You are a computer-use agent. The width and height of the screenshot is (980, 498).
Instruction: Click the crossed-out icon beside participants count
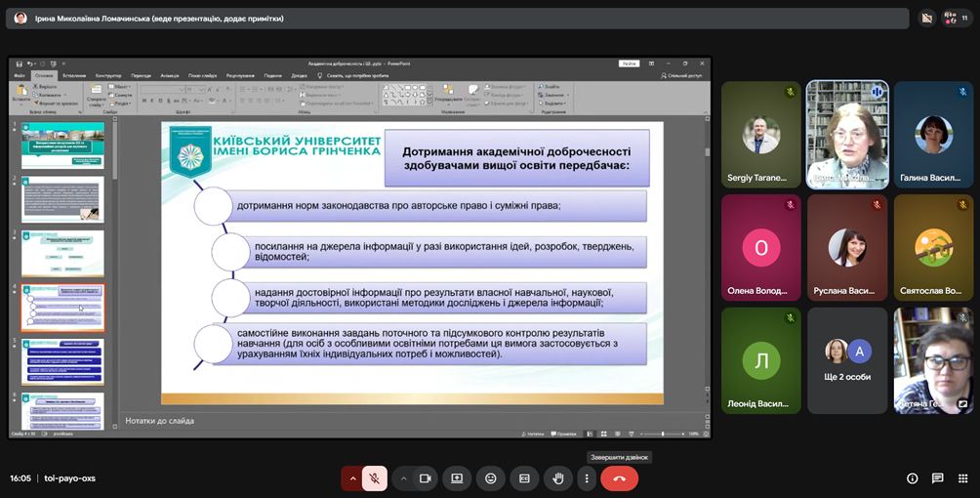pos(926,18)
